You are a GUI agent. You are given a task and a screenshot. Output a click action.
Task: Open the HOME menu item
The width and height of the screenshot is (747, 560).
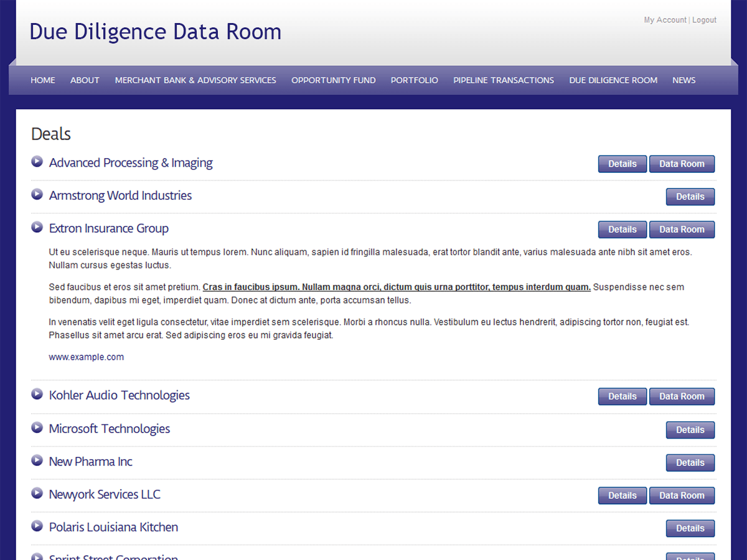click(42, 80)
